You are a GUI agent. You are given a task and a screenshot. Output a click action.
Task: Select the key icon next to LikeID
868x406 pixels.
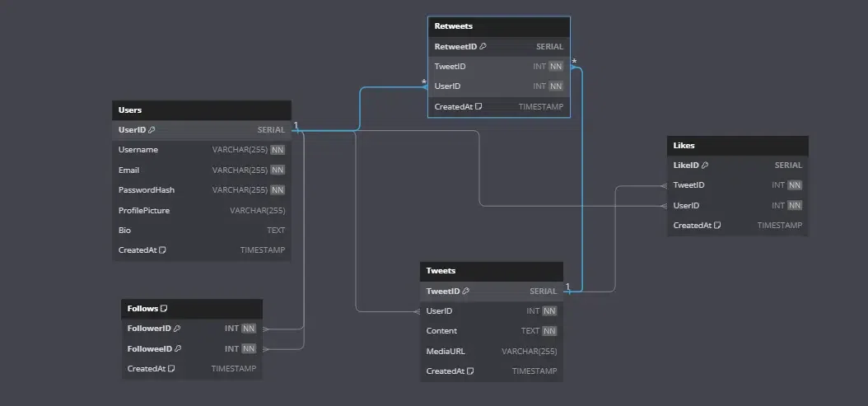point(705,165)
